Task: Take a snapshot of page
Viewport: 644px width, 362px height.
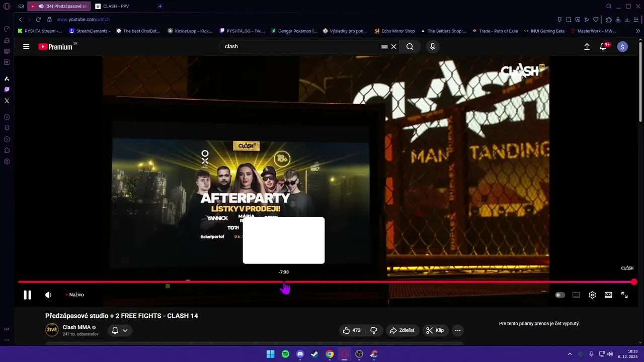Action: (569, 20)
